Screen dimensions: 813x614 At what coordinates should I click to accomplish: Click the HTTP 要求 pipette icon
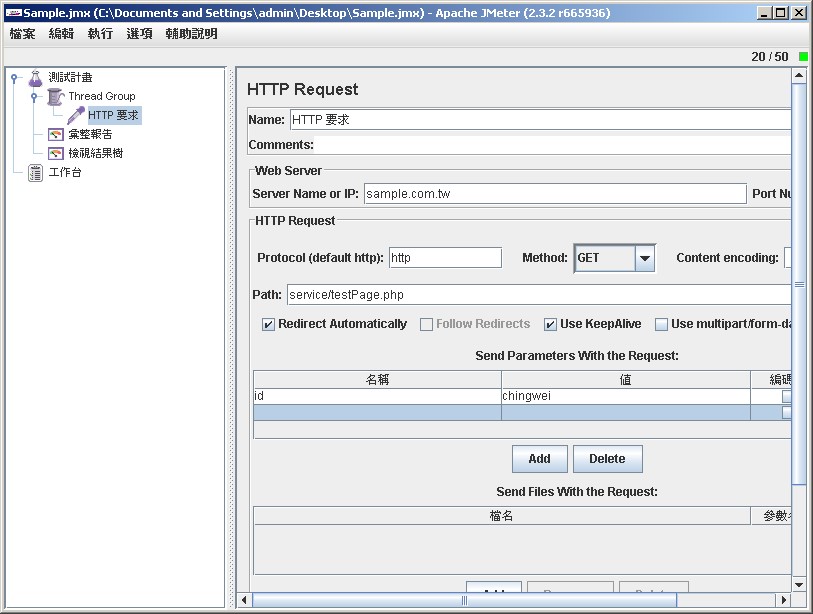click(x=76, y=115)
